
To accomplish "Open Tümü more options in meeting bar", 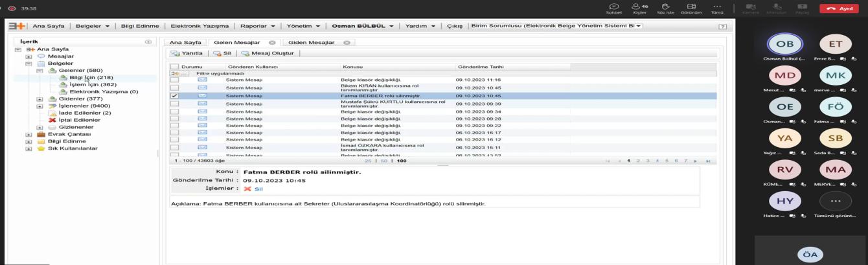I will [x=717, y=7].
